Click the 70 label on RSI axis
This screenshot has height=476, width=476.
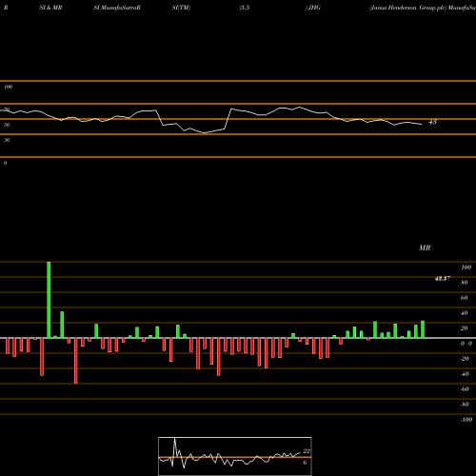[x=7, y=109]
